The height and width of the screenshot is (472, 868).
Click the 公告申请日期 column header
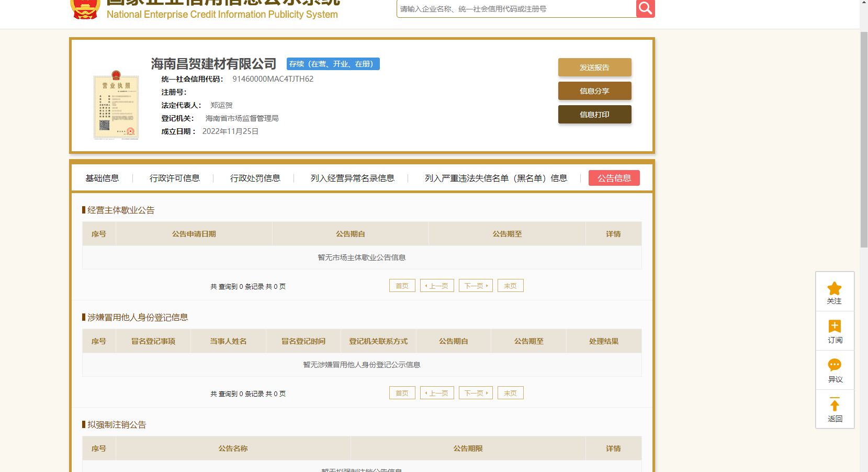194,234
